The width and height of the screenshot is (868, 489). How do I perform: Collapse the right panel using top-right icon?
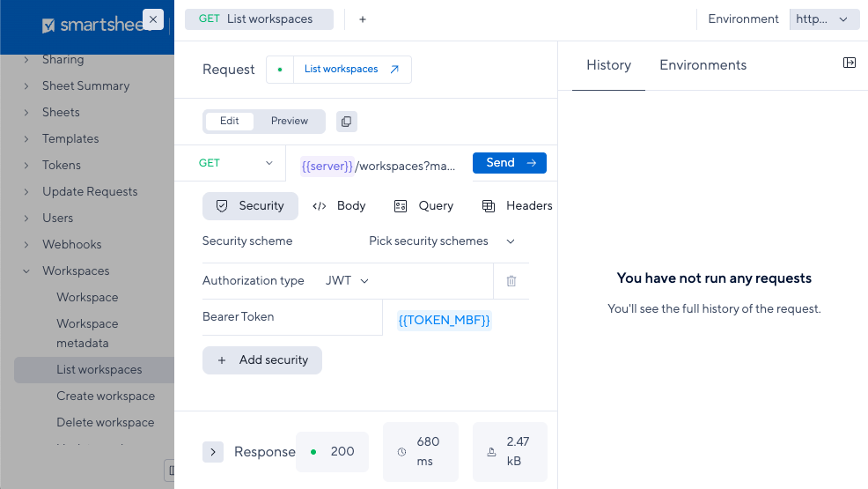[849, 63]
